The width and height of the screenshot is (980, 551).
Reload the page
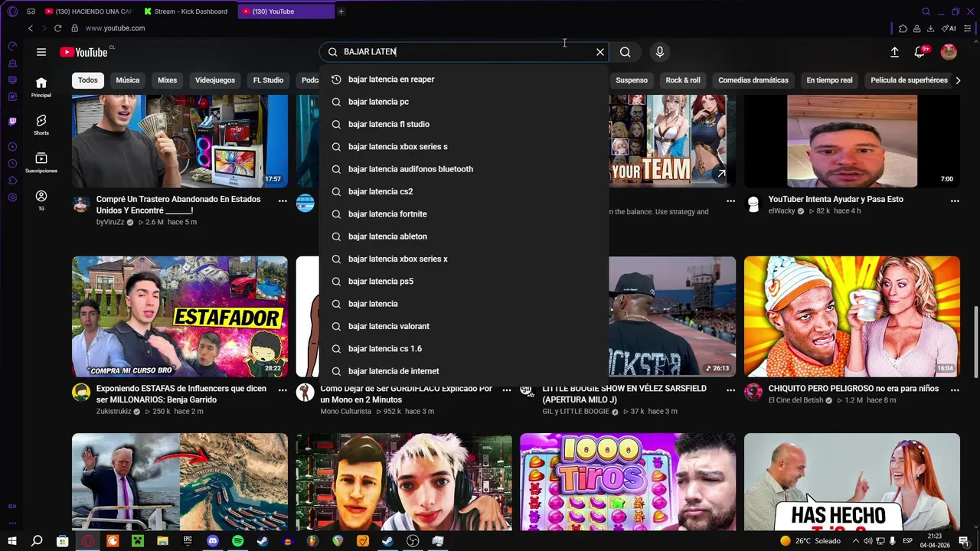(x=57, y=28)
